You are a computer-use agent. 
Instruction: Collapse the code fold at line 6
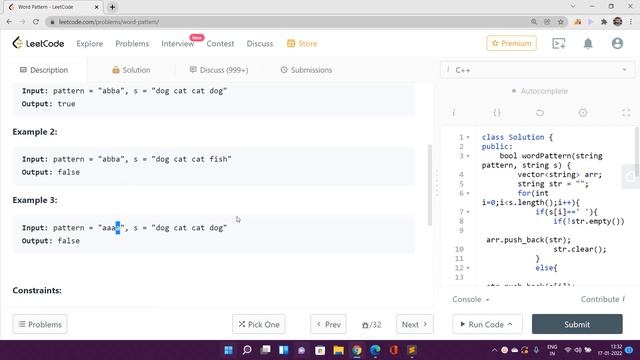468,193
